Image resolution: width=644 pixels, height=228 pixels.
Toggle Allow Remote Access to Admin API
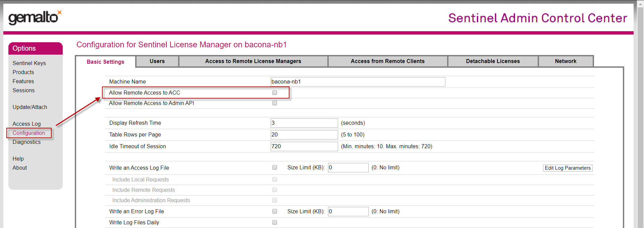(275, 103)
